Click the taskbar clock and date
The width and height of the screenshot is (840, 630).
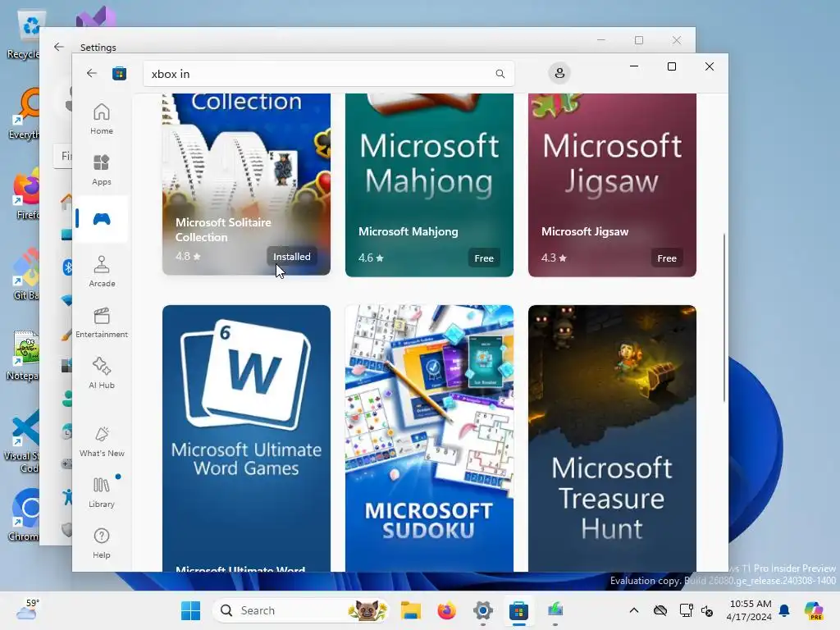tap(750, 610)
